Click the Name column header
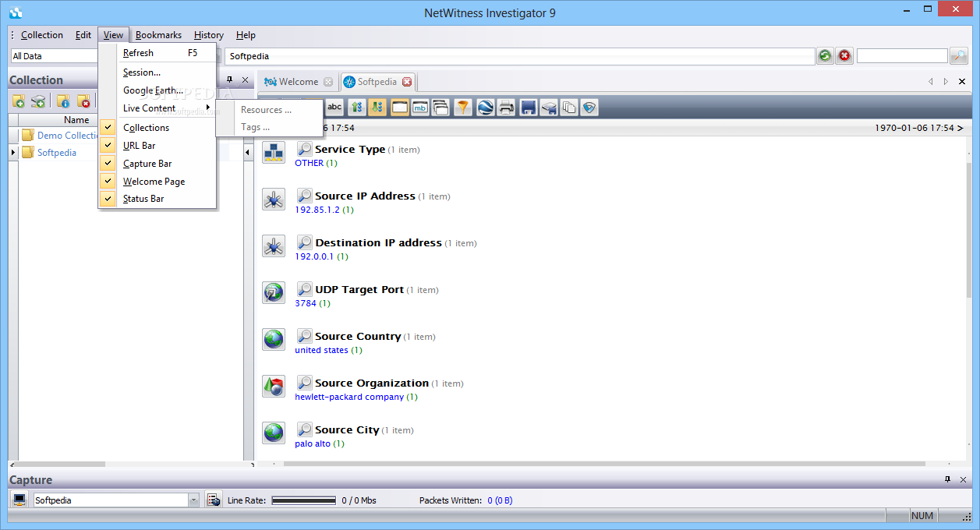Viewport: 980px width, 530px height. 76,119
